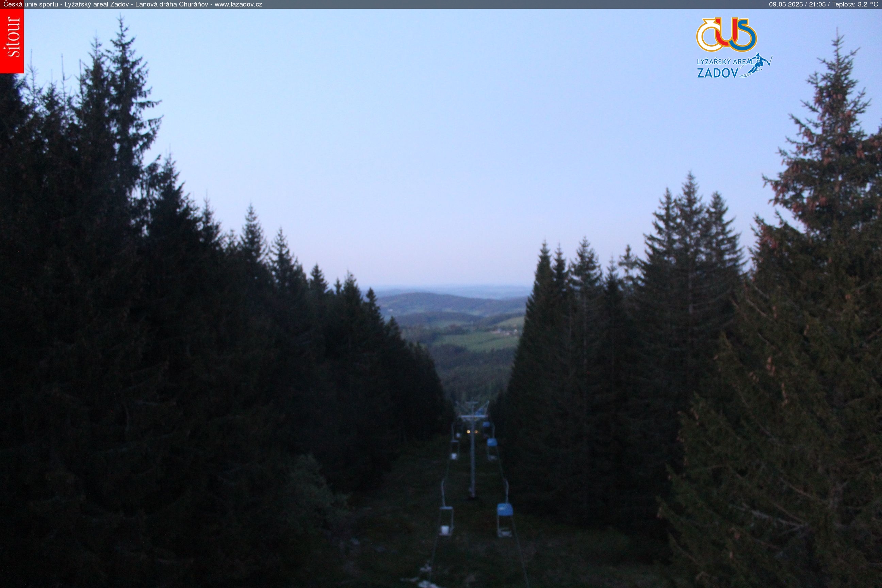Click the red sitour logo banner
Screen dimensions: 882x588
pyautogui.click(x=12, y=41)
